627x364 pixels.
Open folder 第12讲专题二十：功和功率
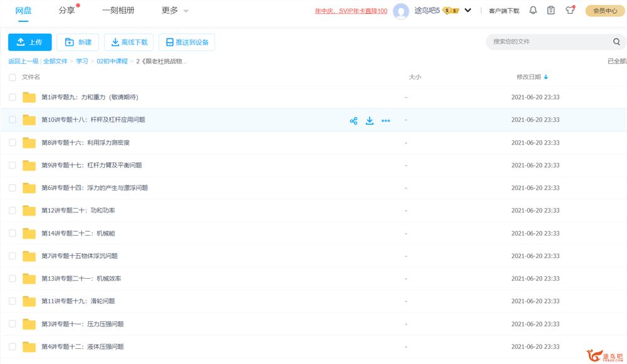point(78,211)
